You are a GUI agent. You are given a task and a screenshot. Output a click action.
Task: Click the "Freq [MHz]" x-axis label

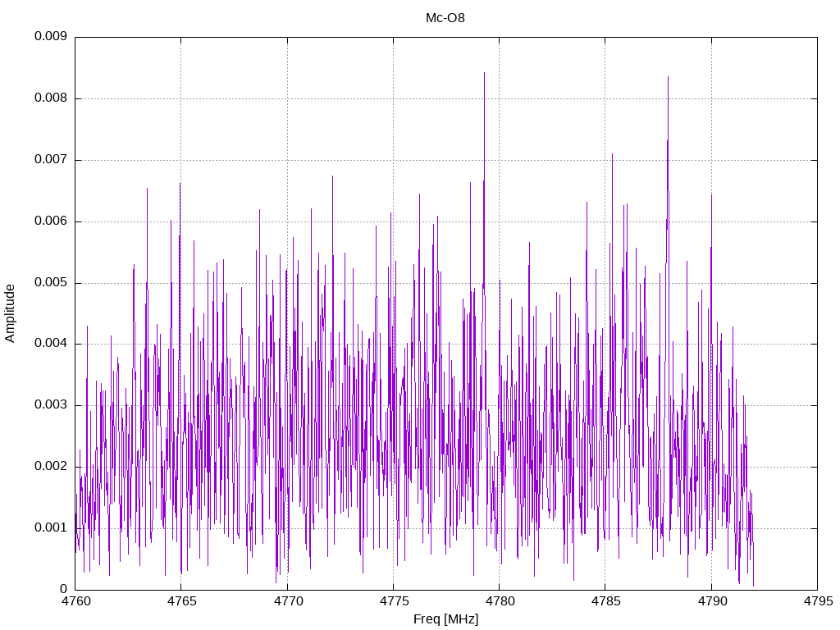pyautogui.click(x=445, y=619)
